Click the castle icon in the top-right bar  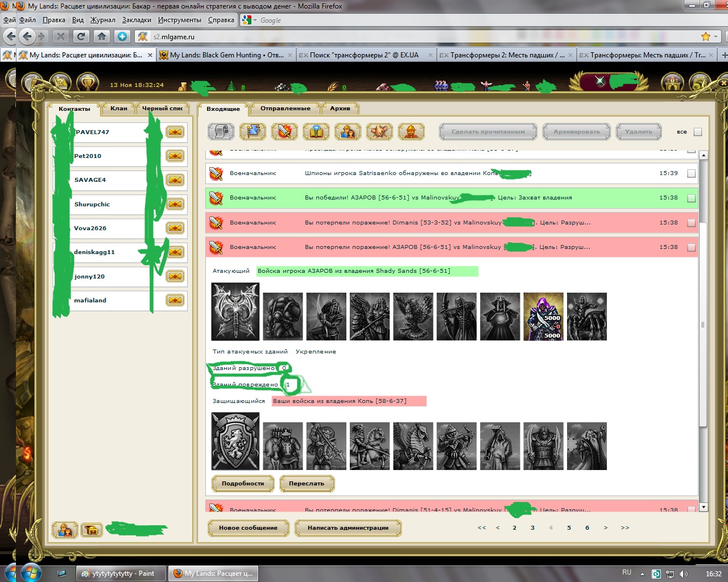tap(673, 84)
